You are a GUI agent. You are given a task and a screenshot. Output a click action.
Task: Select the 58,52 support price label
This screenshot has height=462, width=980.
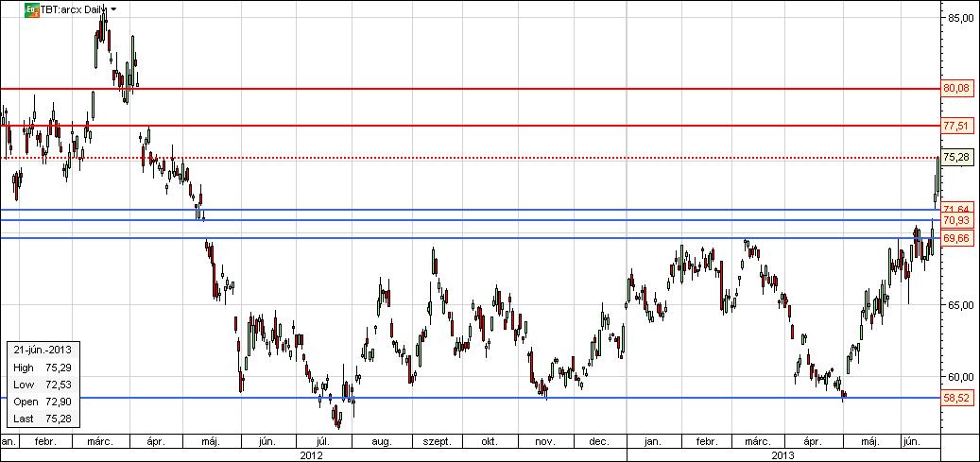coord(958,398)
